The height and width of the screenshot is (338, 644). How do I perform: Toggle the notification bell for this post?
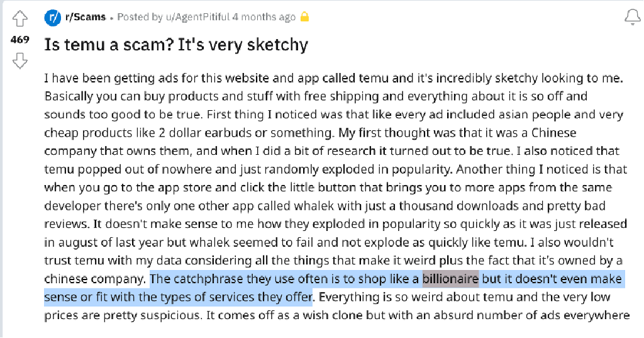[632, 18]
